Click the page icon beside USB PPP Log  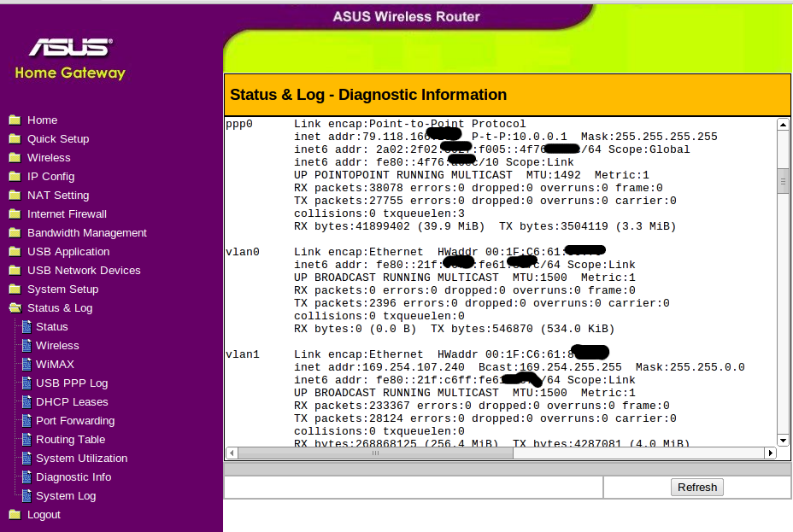[x=26, y=383]
